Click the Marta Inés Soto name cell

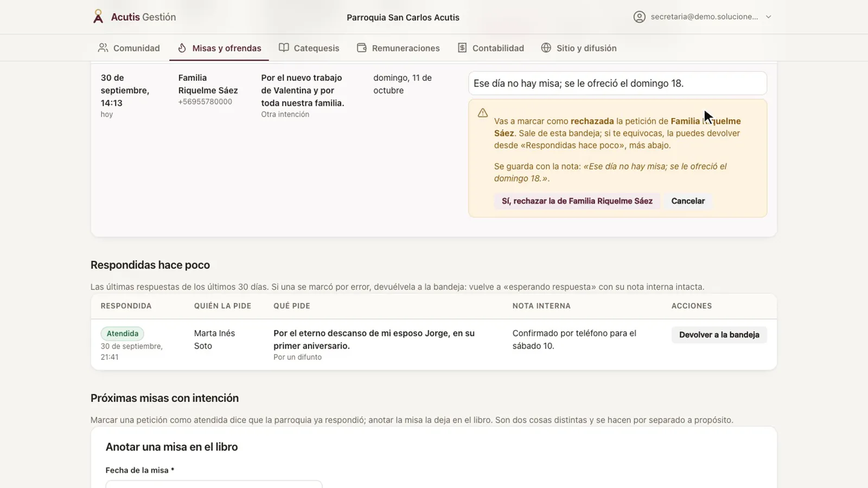[x=214, y=339]
